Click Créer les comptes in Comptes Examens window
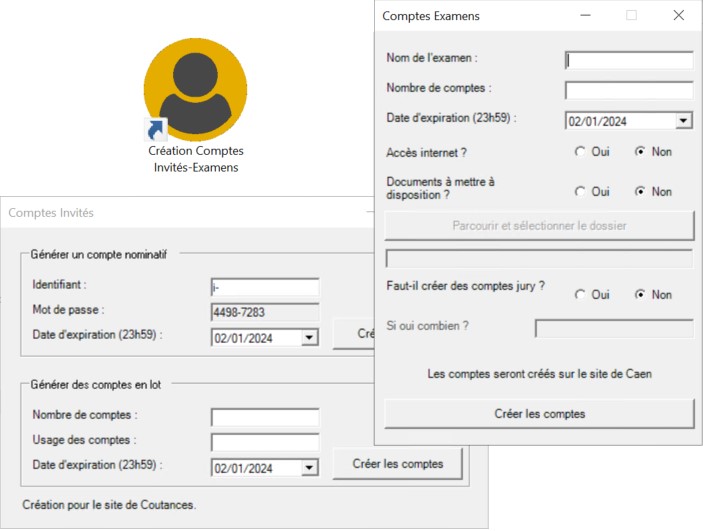703x531 pixels. tap(539, 413)
